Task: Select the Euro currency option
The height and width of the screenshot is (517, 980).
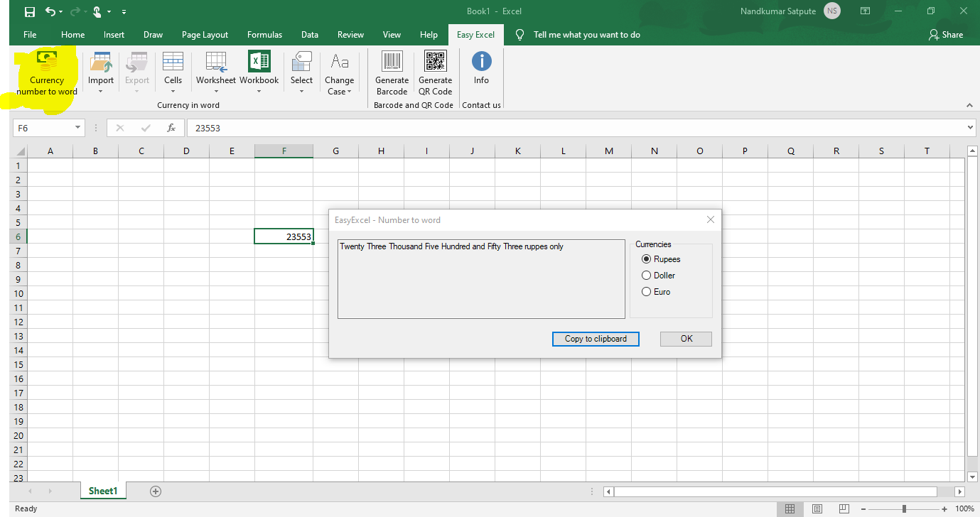Action: 646,291
